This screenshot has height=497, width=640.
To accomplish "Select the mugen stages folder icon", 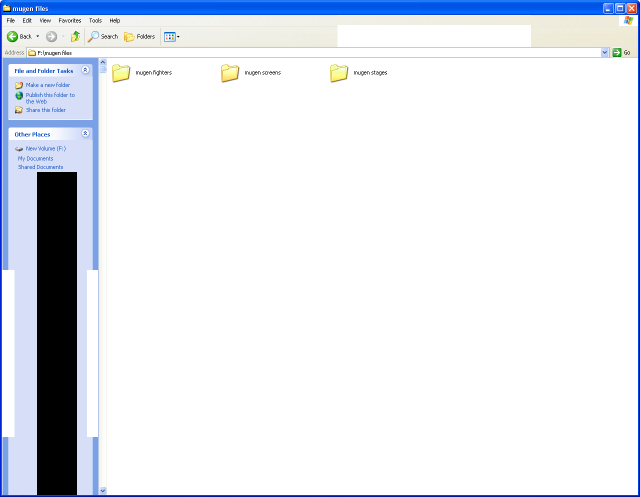I will click(x=339, y=73).
